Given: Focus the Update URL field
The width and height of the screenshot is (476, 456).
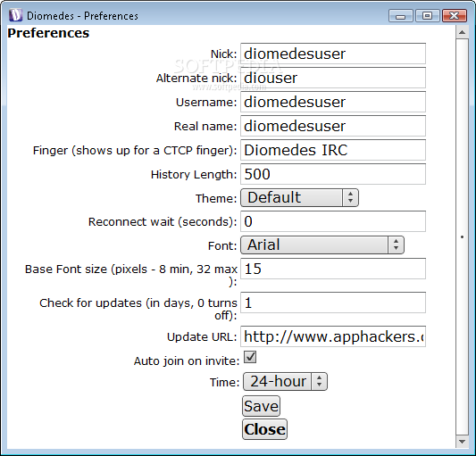Looking at the screenshot, I should (333, 336).
